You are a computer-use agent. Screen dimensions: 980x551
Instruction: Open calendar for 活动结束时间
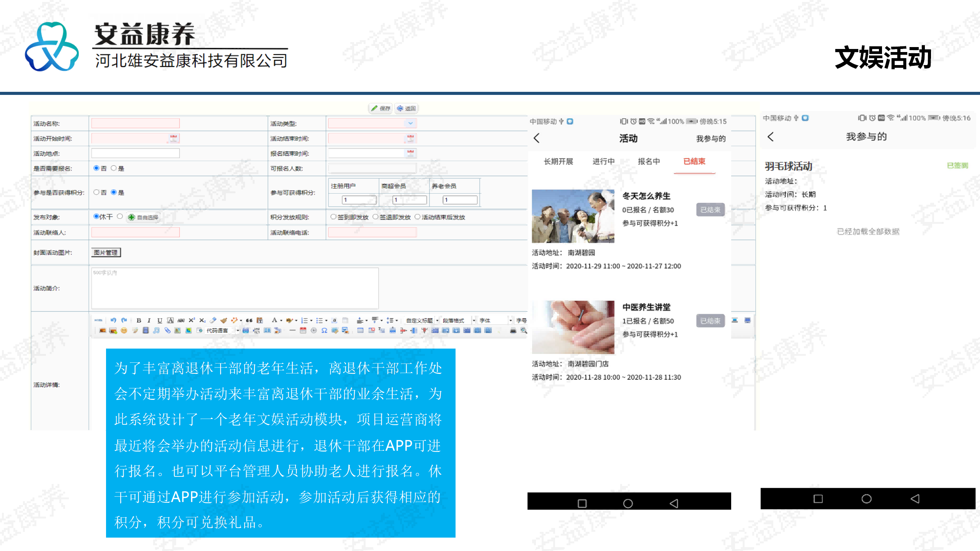click(x=410, y=138)
